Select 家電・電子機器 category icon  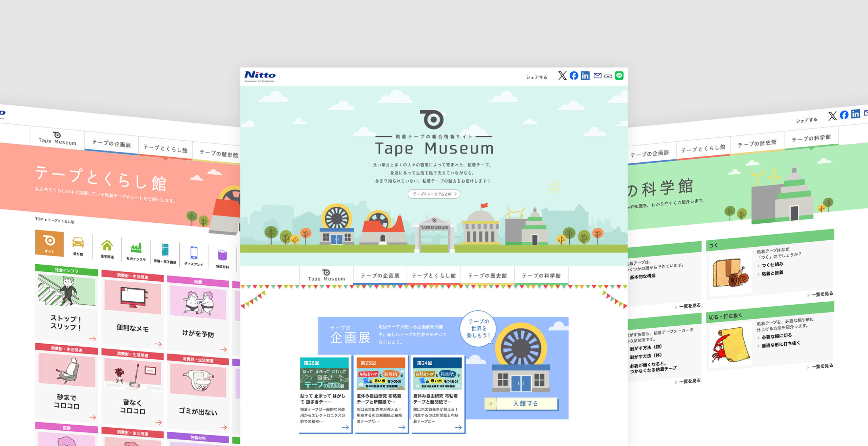point(165,254)
